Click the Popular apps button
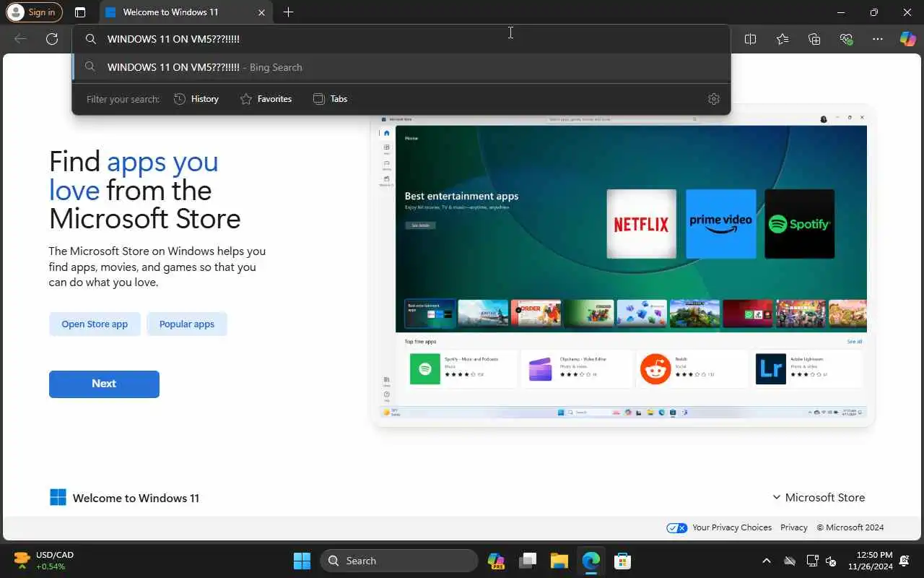 (x=187, y=324)
